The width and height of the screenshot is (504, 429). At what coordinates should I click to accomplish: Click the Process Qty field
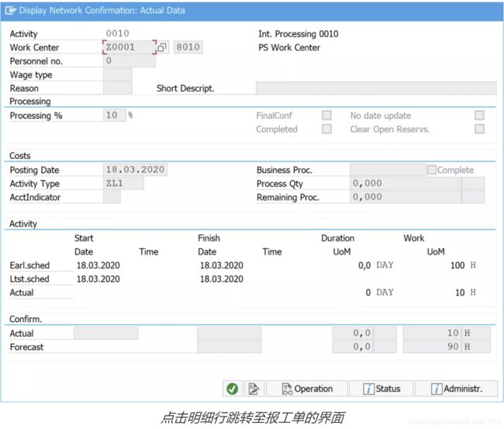coord(406,183)
